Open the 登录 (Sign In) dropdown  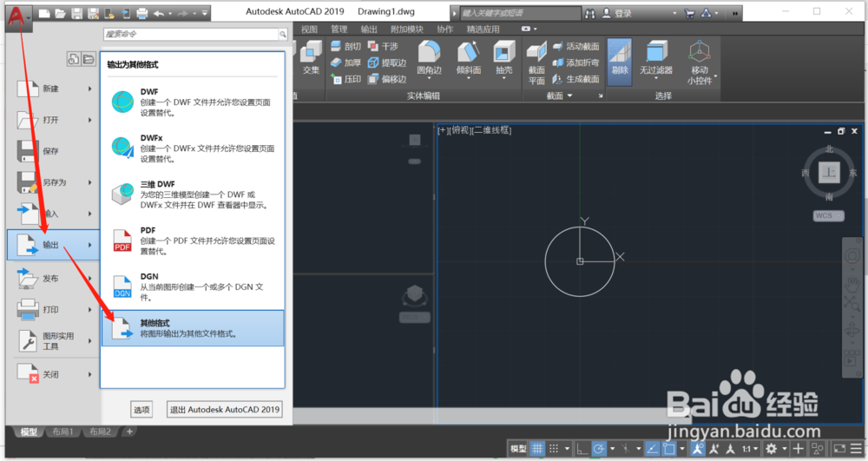[x=674, y=13]
